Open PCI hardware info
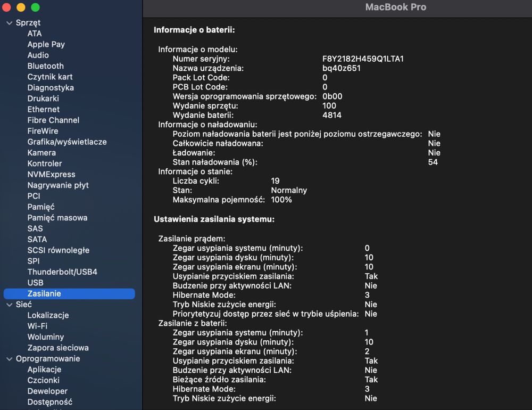This screenshot has width=532, height=410. tap(34, 196)
